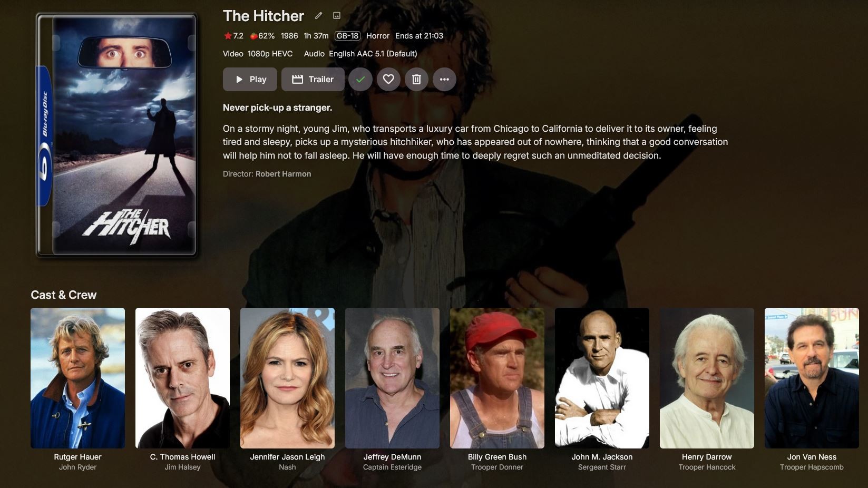Play The Hitcher movie

coord(250,79)
